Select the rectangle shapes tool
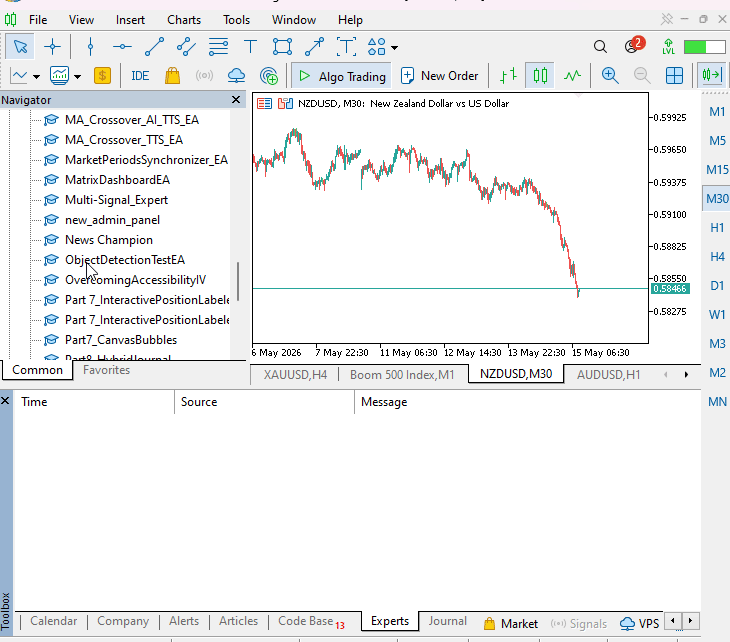Image resolution: width=730 pixels, height=642 pixels. click(283, 47)
